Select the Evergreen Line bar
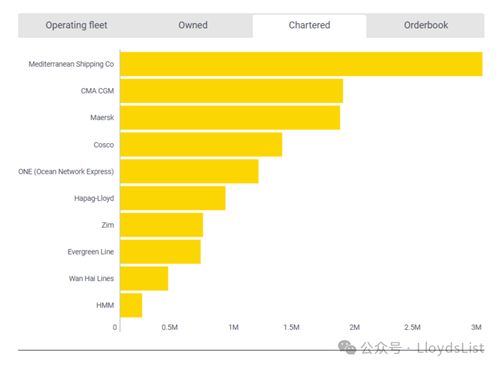This screenshot has height=368, width=500. pos(160,252)
